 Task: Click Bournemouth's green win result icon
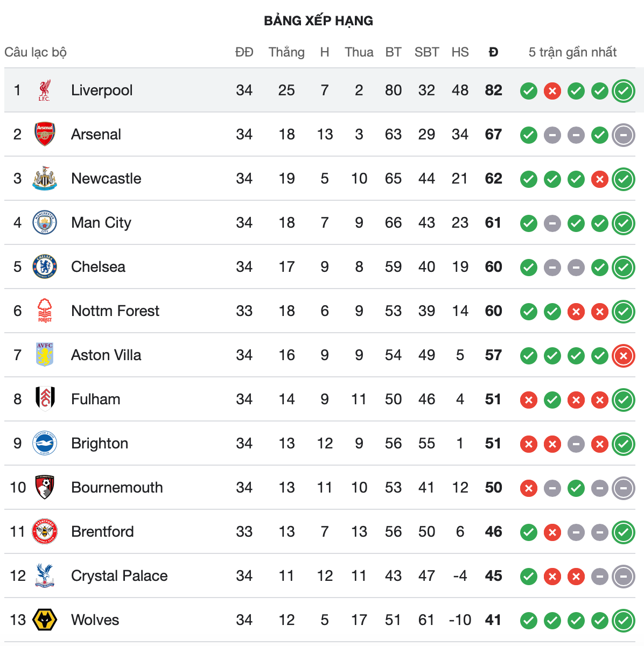pyautogui.click(x=576, y=488)
